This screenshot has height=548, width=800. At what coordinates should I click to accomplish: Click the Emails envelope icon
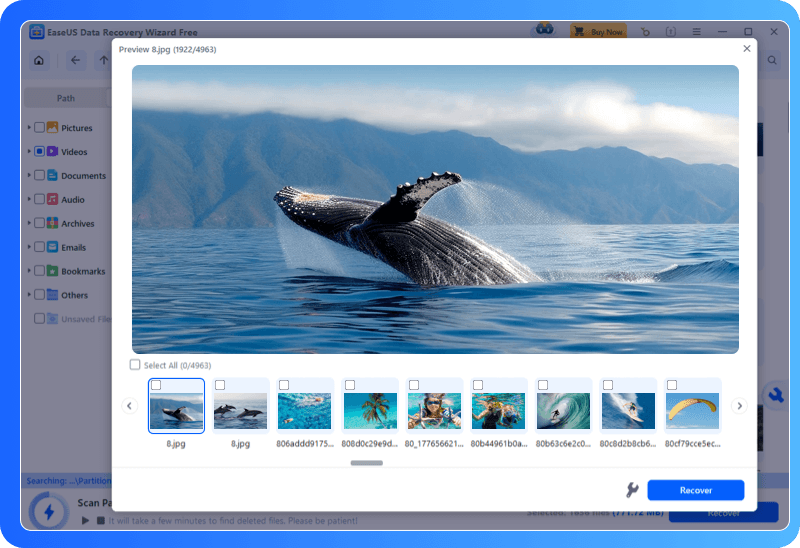pos(52,247)
